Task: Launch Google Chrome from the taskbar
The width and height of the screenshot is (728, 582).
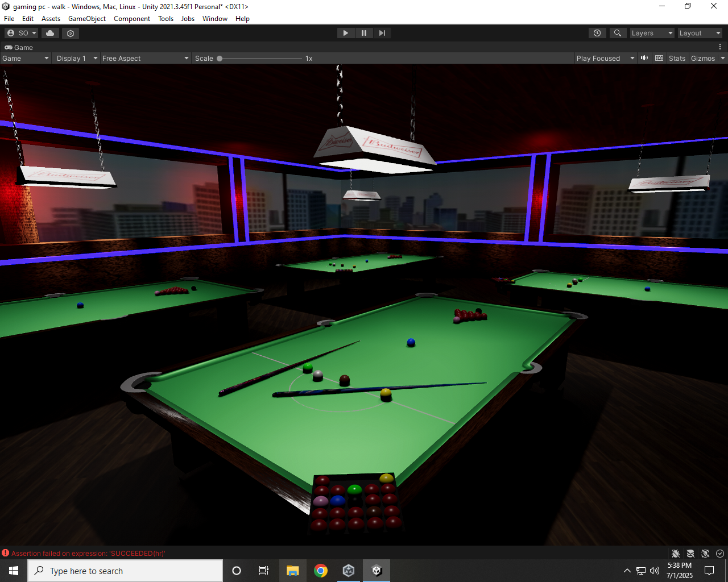Action: tap(321, 571)
